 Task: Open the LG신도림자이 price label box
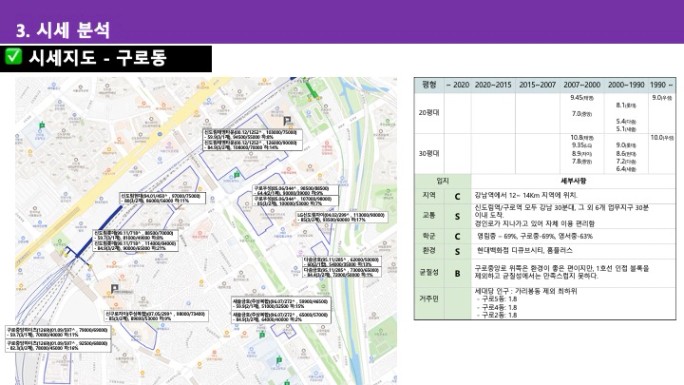pos(342,217)
